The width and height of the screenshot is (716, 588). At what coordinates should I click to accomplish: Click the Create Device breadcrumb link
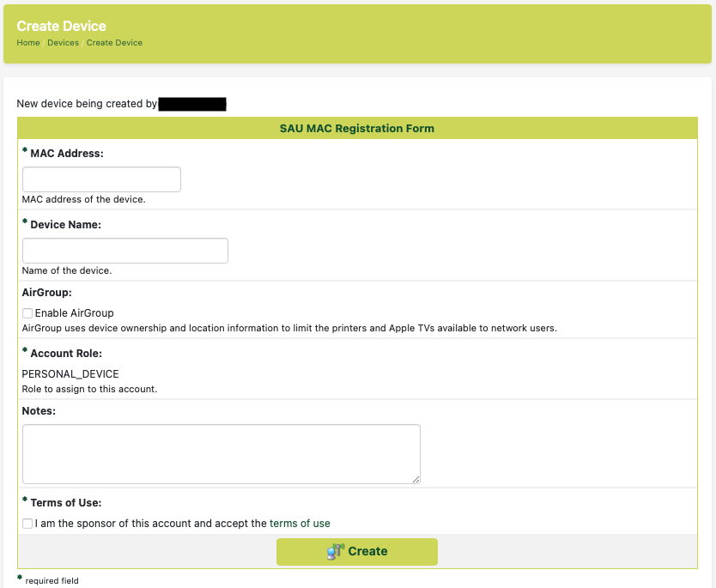(x=114, y=43)
